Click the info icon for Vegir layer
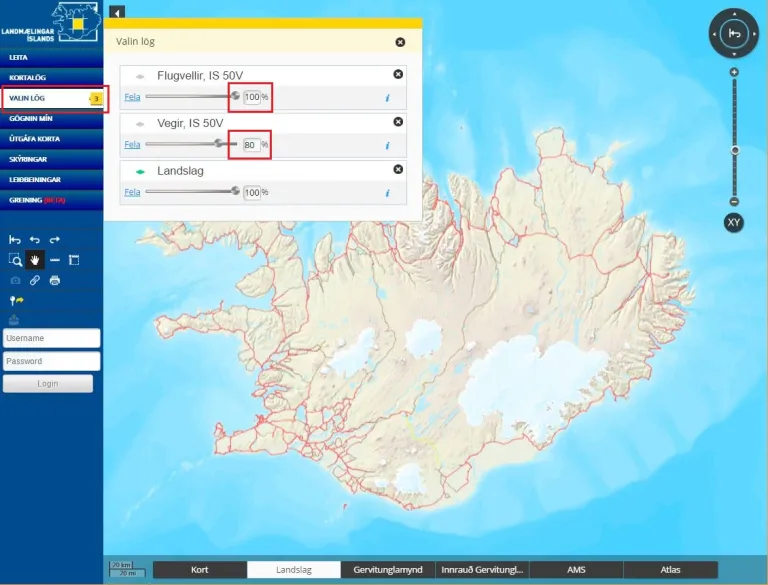The height and width of the screenshot is (585, 768). [x=387, y=145]
